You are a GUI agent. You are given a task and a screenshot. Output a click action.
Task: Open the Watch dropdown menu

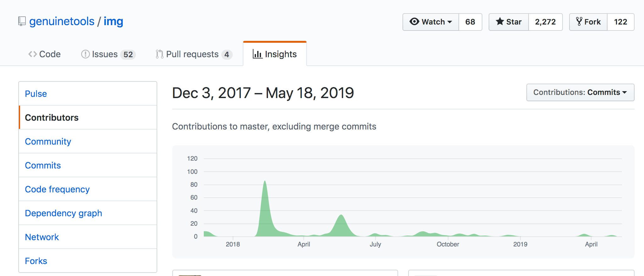[x=430, y=22]
